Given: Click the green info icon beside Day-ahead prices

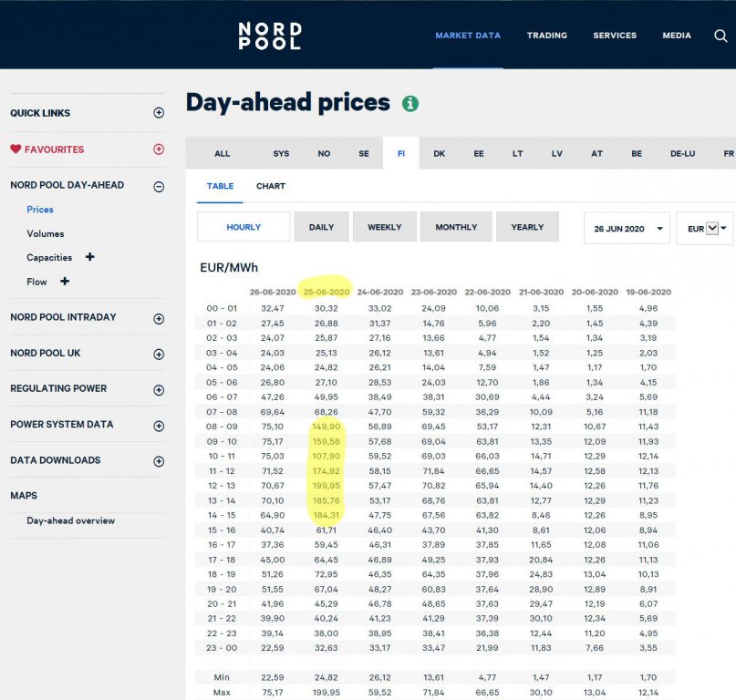Looking at the screenshot, I should pyautogui.click(x=410, y=103).
